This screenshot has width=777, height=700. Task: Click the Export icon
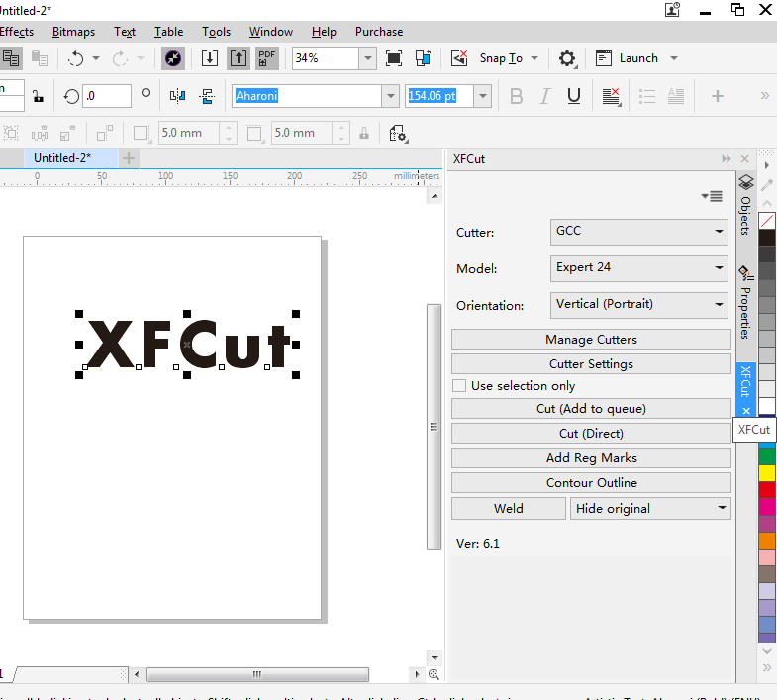click(x=239, y=58)
